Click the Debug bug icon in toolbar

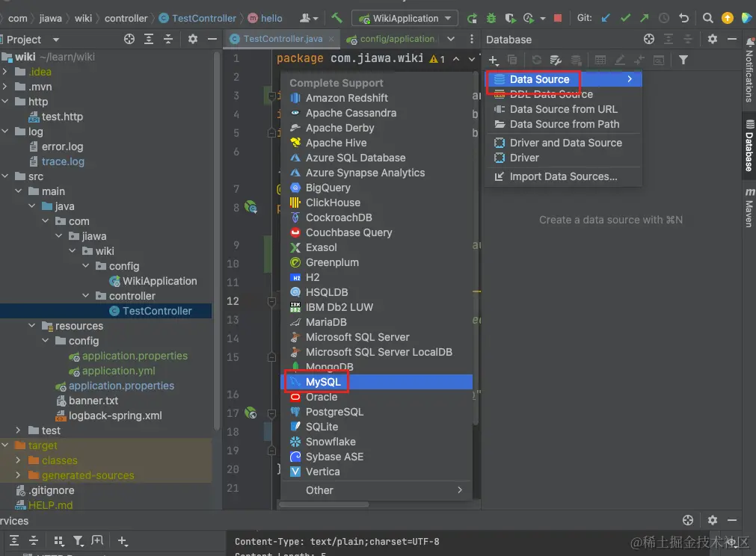point(491,18)
